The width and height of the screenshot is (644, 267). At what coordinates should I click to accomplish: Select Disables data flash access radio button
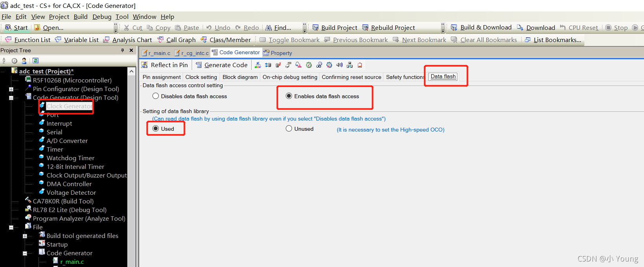click(x=156, y=96)
